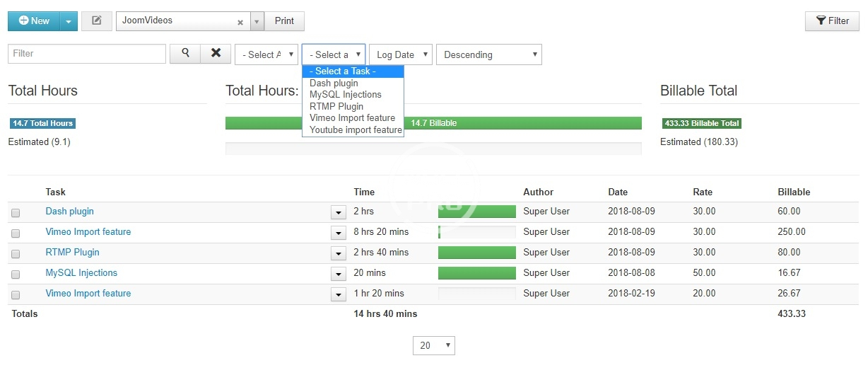Clear the filter with X icon

[x=216, y=54]
